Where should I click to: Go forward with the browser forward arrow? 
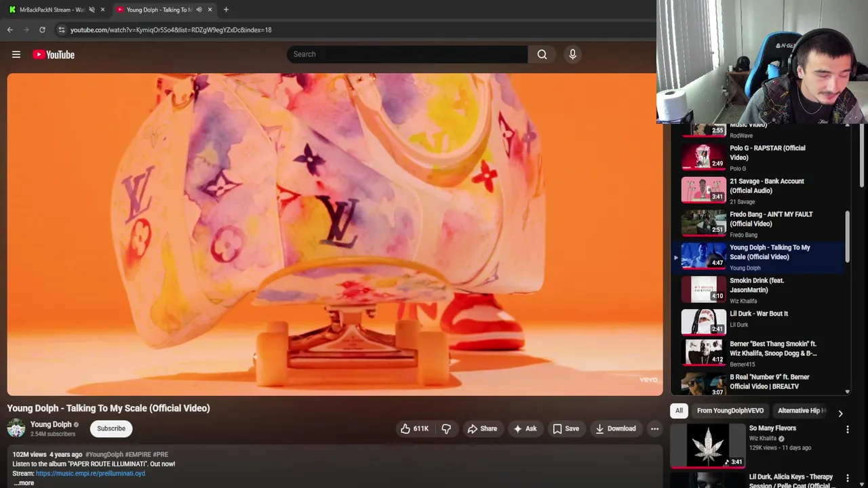click(x=26, y=30)
